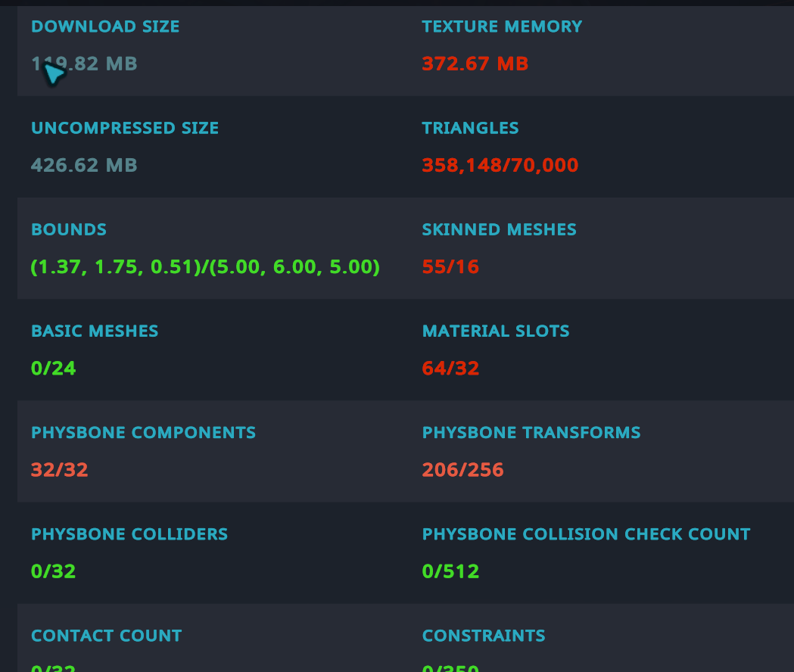Select the PHYSBONE COLLISION CHECK COUNT label

click(x=587, y=534)
